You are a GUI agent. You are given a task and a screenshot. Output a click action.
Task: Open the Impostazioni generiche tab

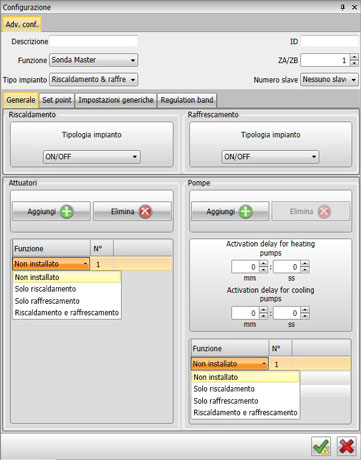(116, 100)
